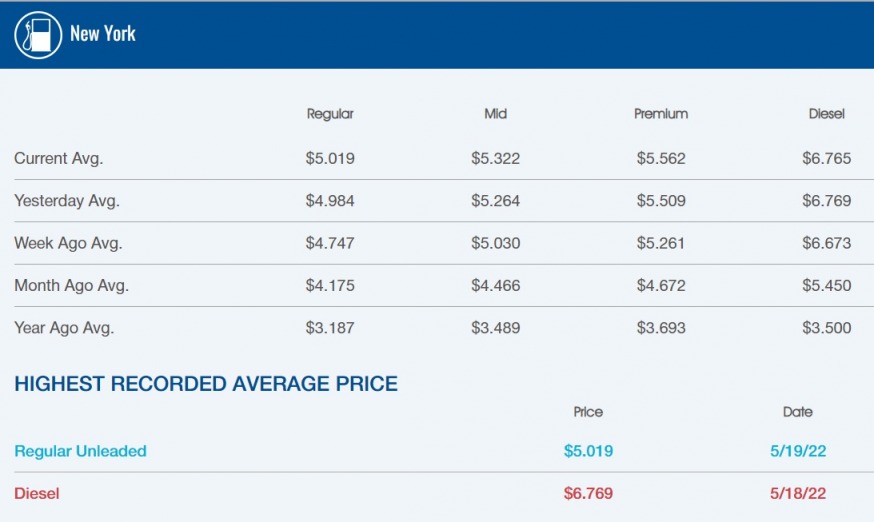Click the Regular Unleaded record label
This screenshot has width=874, height=522.
[x=80, y=451]
